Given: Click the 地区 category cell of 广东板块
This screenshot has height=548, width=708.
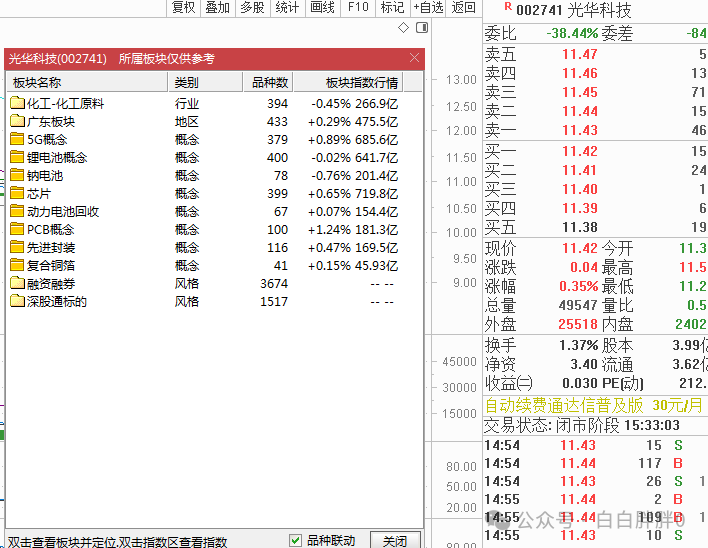Looking at the screenshot, I should point(187,121).
